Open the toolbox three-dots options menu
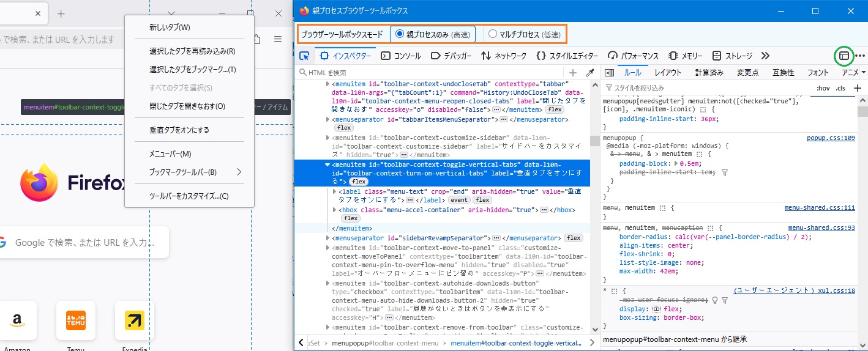Image resolution: width=868 pixels, height=351 pixels. (860, 56)
